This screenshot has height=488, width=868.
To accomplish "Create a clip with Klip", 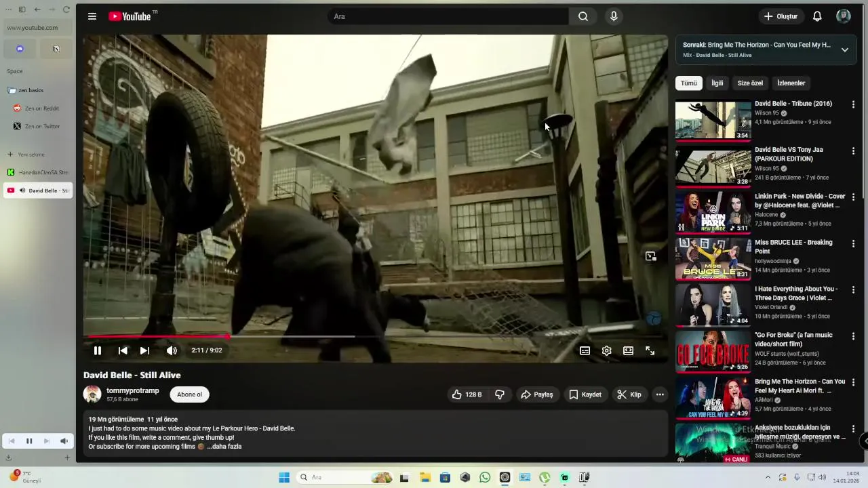I will coord(629,394).
